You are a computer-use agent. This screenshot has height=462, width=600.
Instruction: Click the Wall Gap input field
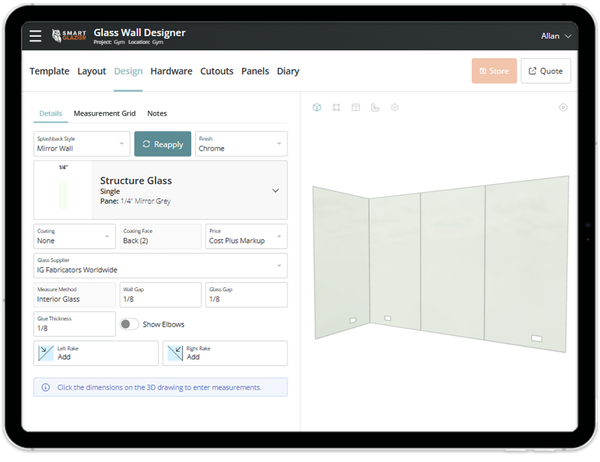(x=160, y=295)
